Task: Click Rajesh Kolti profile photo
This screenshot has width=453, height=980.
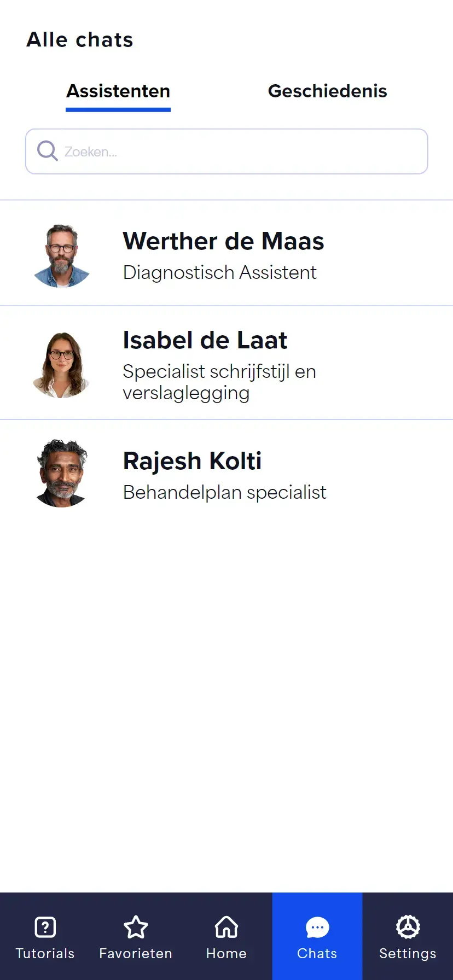Action: (62, 474)
